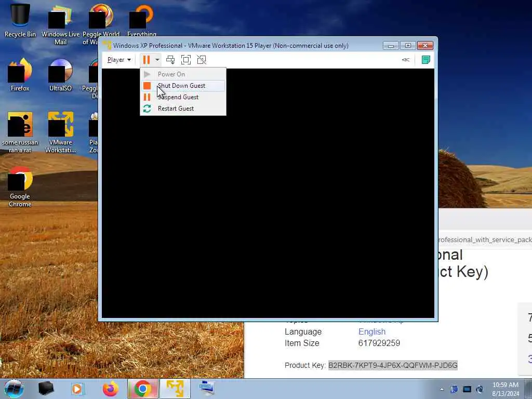532x399 pixels.
Task: Minimize the VMware Player window
Action: coord(391,46)
